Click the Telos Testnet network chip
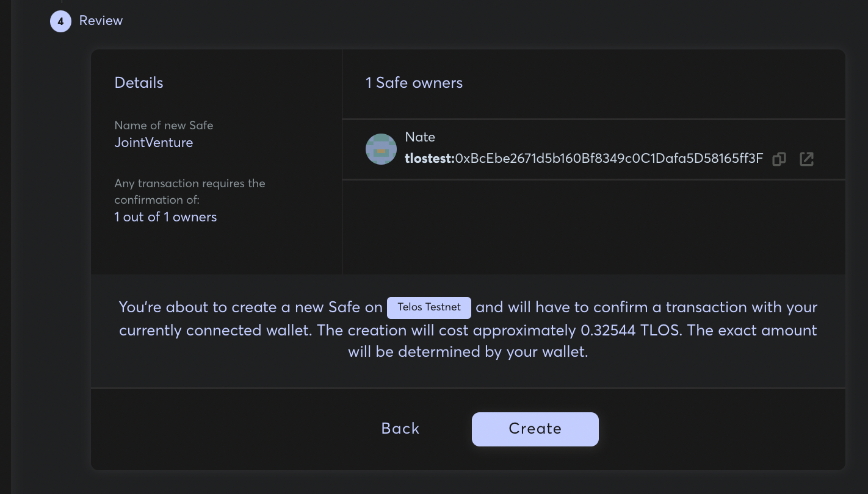 429,307
